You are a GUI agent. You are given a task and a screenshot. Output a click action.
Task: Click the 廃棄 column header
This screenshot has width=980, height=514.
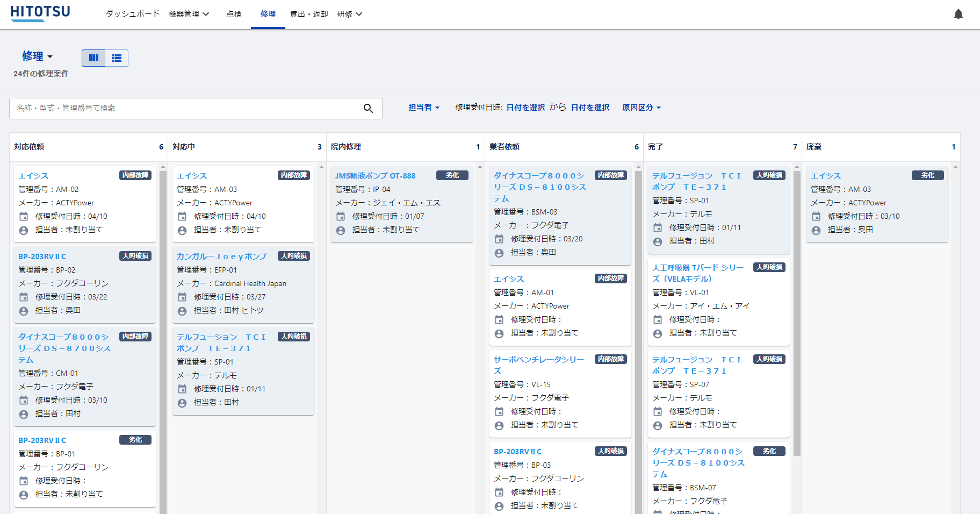881,147
